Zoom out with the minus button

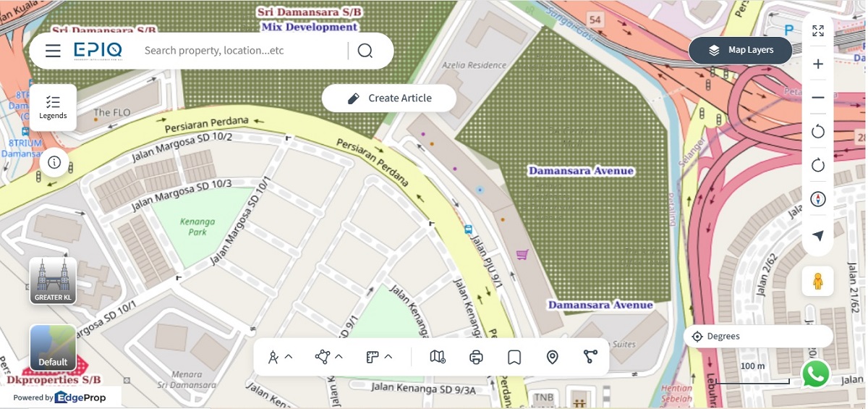(818, 97)
